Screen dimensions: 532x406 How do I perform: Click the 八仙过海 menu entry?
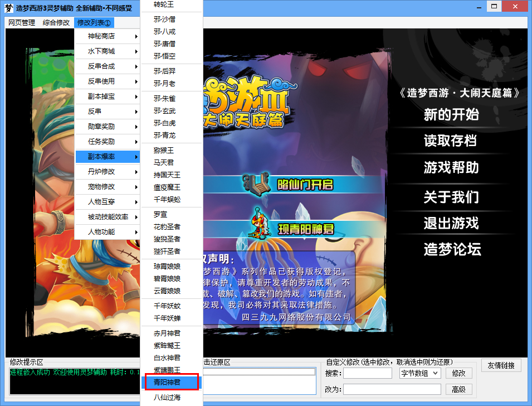(x=172, y=397)
